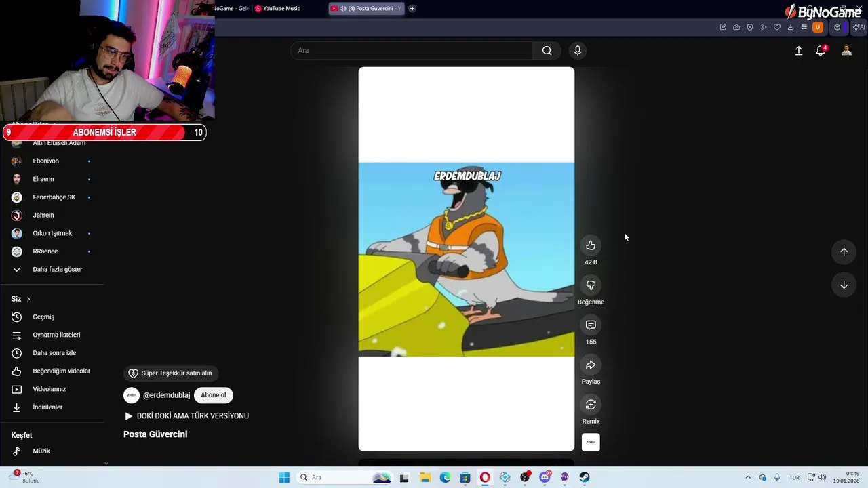Screen dimensions: 868x488
Task: Click the Opera snapshot camera icon
Action: pos(736,27)
